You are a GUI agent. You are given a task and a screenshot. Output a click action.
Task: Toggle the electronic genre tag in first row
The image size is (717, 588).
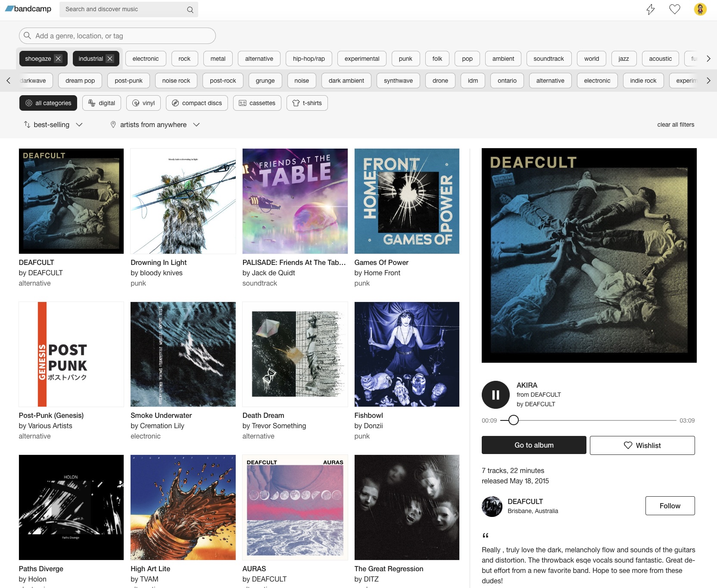(x=146, y=59)
